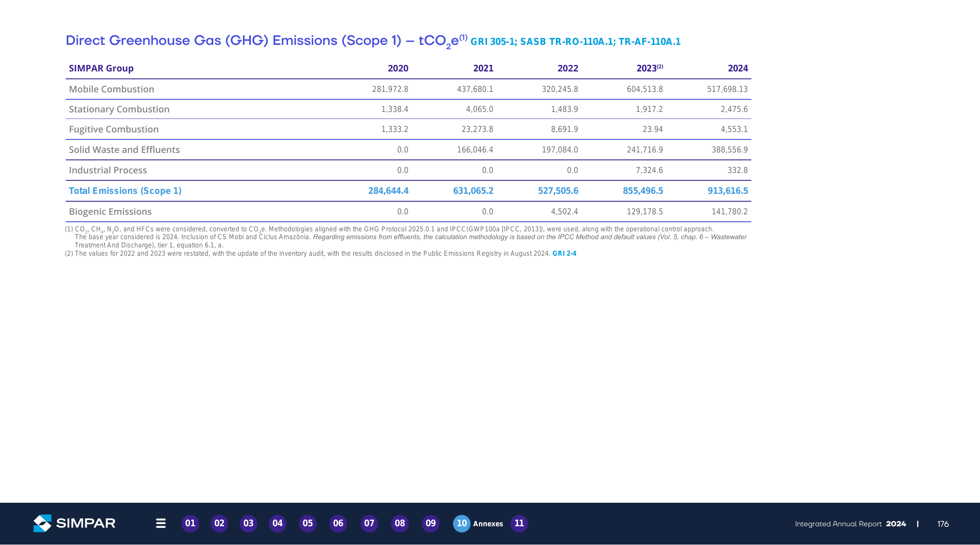Screen dimensions: 980x545
Task: Select the Fugitive Combustion row label
Action: pyautogui.click(x=114, y=129)
